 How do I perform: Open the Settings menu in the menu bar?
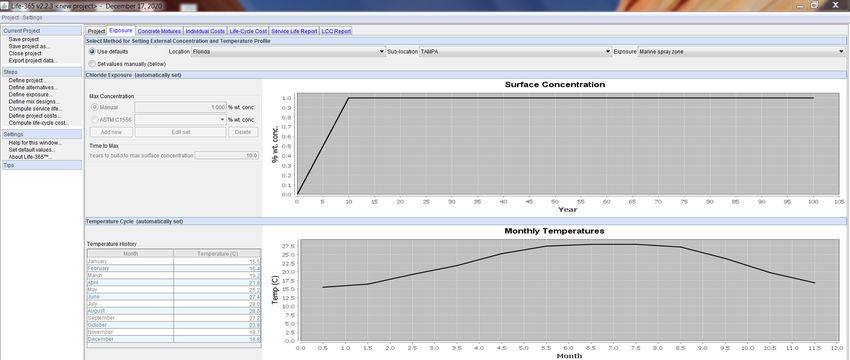tap(32, 18)
